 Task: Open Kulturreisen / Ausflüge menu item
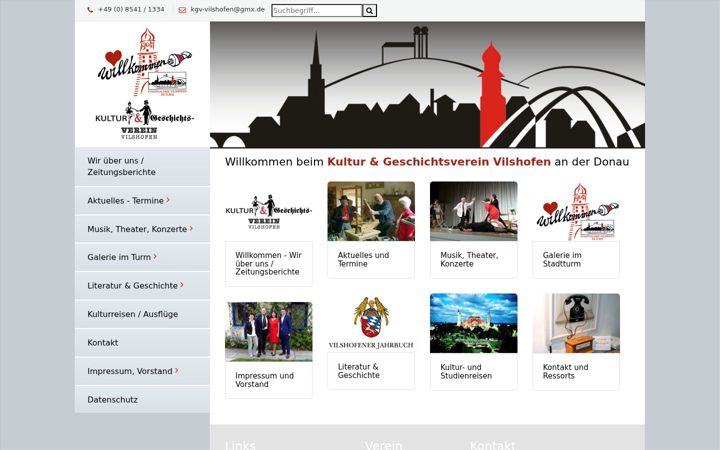pos(142,314)
